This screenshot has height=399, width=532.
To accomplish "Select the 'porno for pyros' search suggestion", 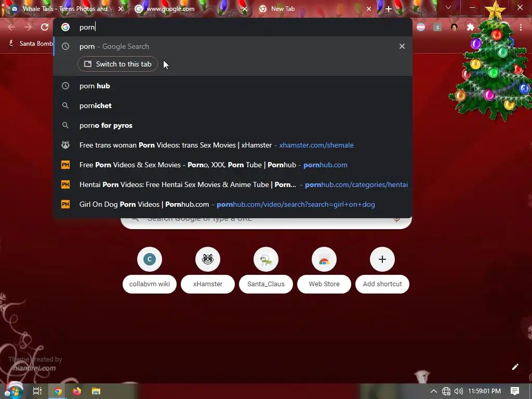I will pos(233,125).
